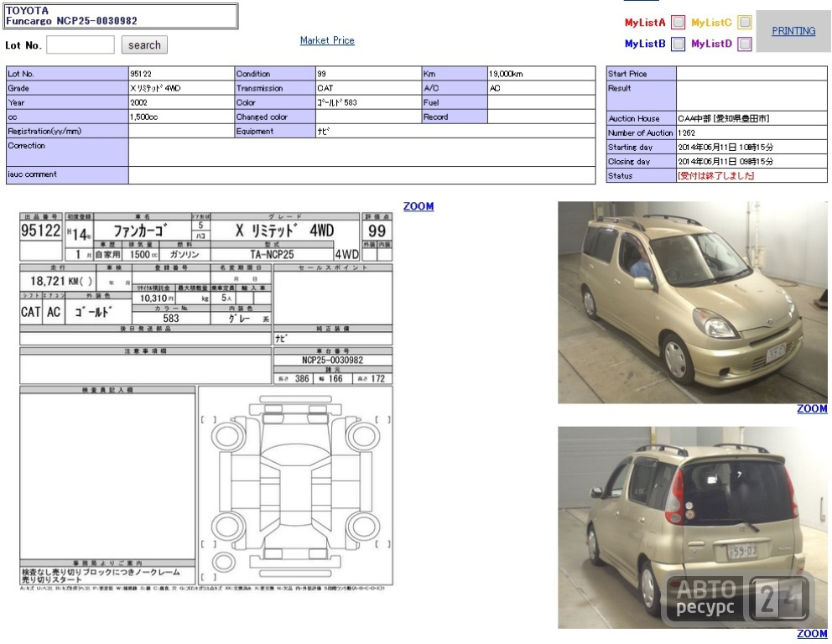Click ZOOM link under front car photo

(812, 408)
